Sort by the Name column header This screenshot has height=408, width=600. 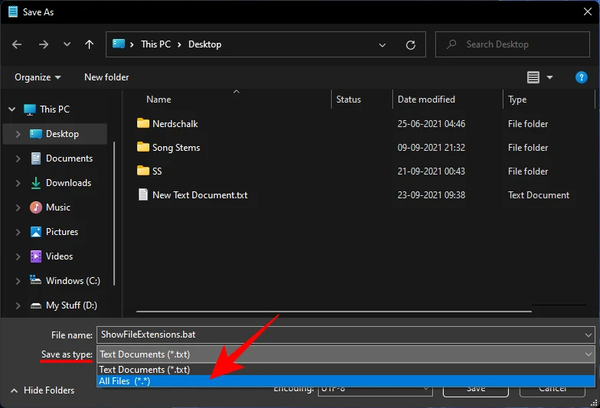coord(158,100)
